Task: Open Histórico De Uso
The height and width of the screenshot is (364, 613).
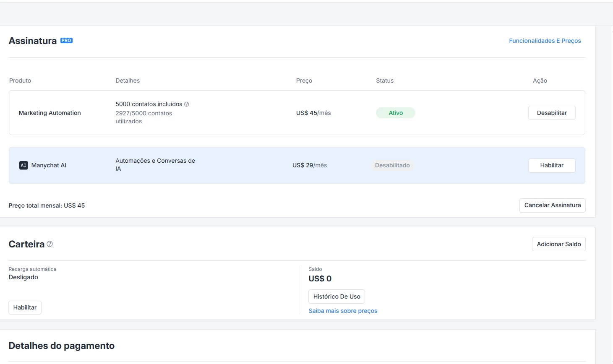Action: coord(336,296)
